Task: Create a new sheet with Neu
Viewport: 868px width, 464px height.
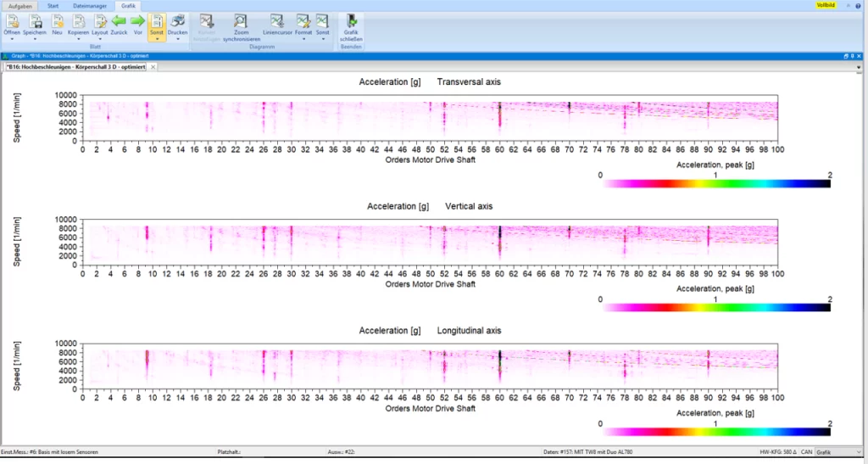Action: pyautogui.click(x=57, y=20)
